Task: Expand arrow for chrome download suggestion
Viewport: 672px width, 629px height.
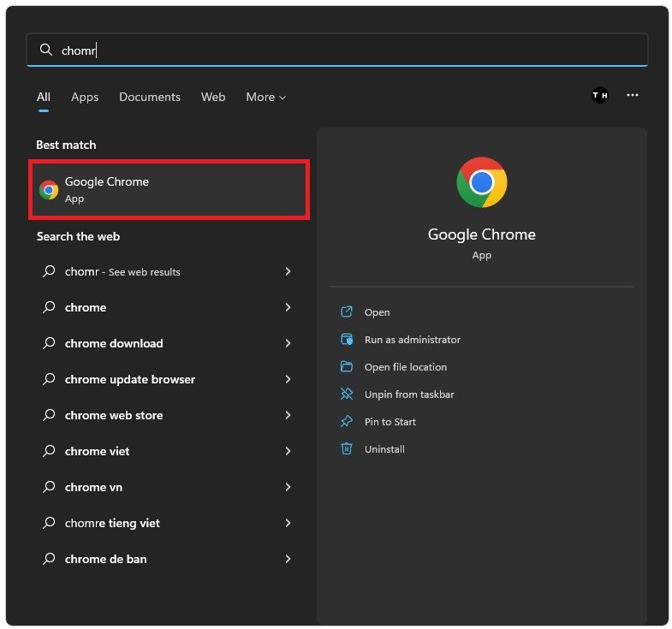Action: [288, 343]
